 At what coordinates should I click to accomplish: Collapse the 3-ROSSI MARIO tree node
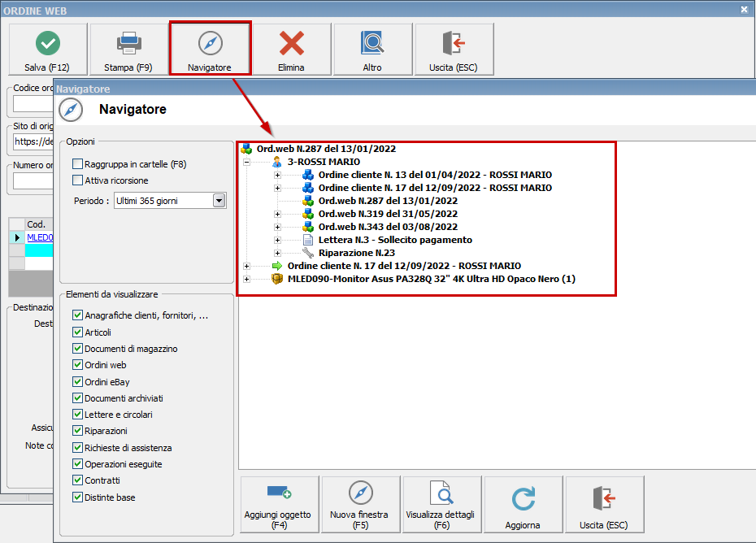coord(247,162)
